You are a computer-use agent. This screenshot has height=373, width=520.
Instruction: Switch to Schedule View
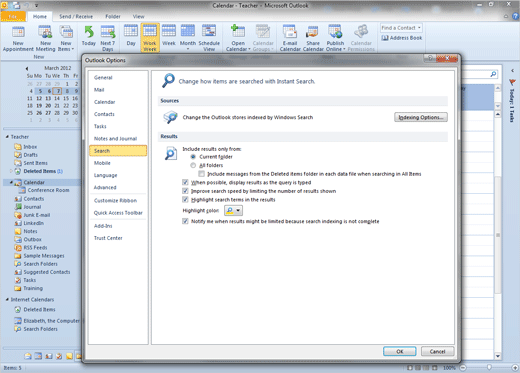[209, 38]
